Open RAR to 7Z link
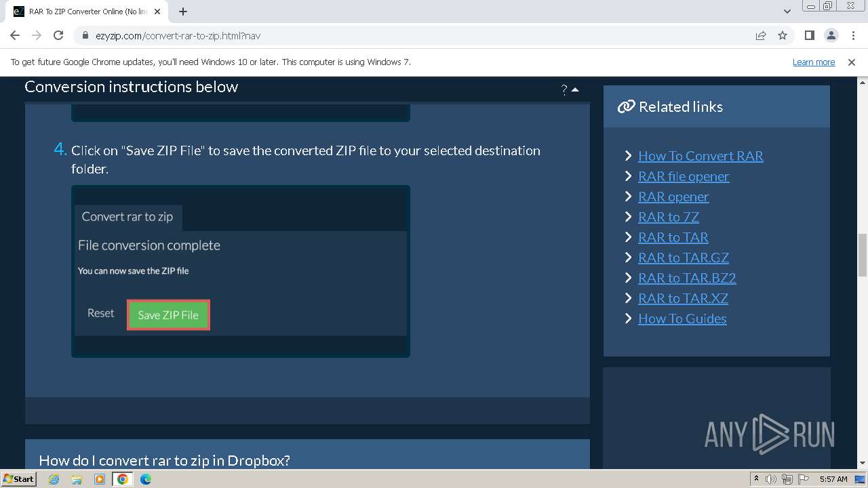This screenshot has width=868, height=488. coord(669,217)
